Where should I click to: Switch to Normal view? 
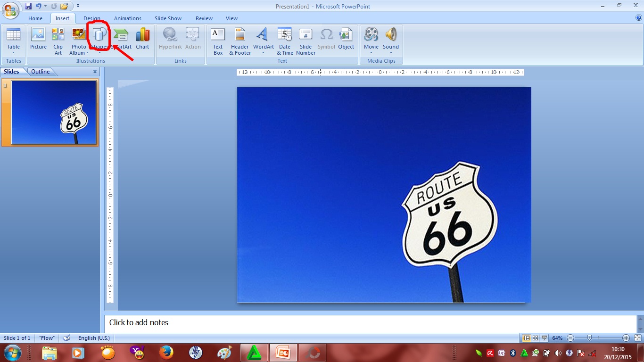click(527, 338)
